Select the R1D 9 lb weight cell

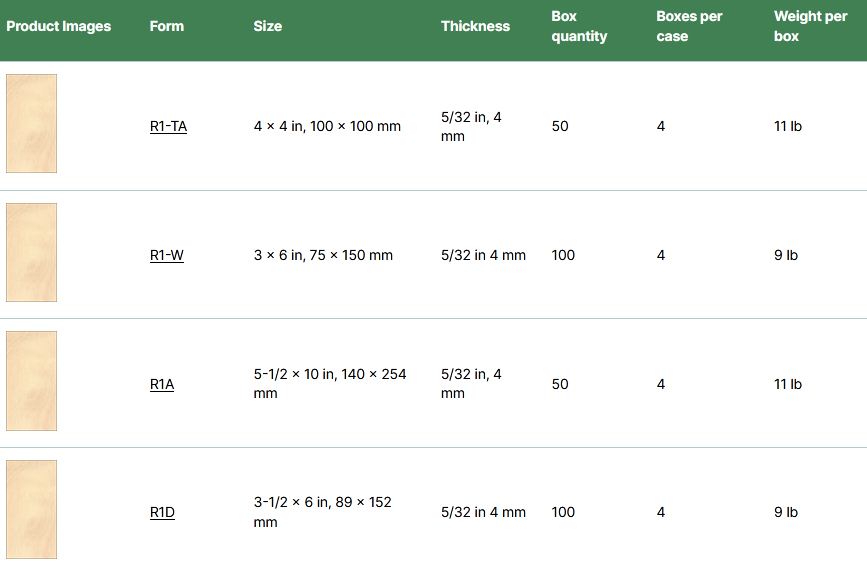[786, 512]
